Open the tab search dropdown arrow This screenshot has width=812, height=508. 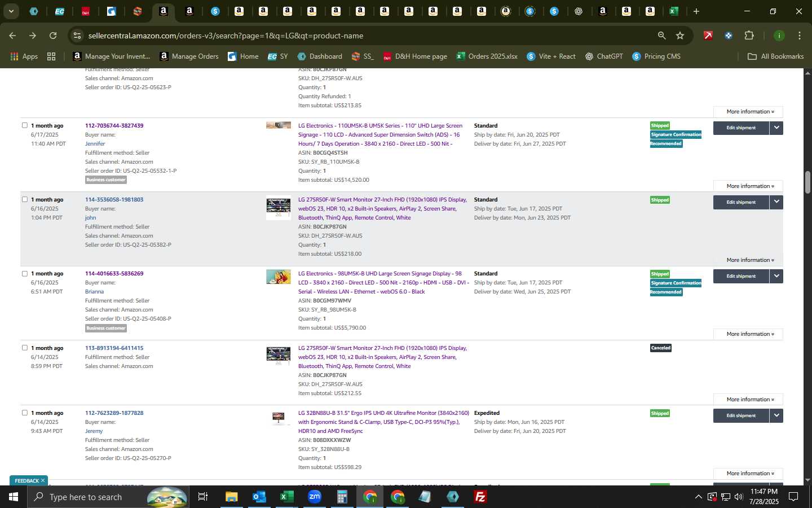[x=11, y=11]
